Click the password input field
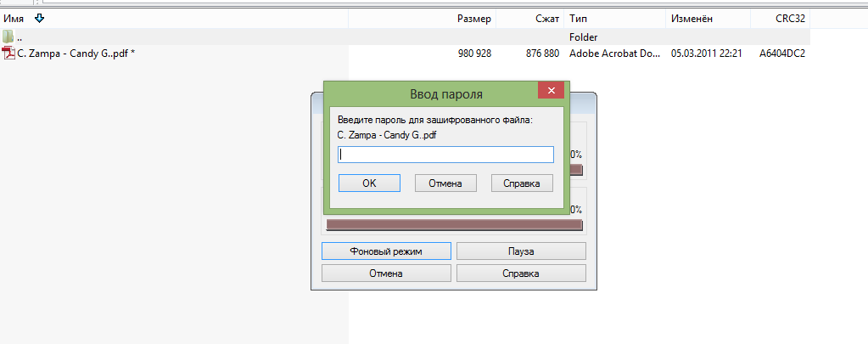 pos(445,155)
